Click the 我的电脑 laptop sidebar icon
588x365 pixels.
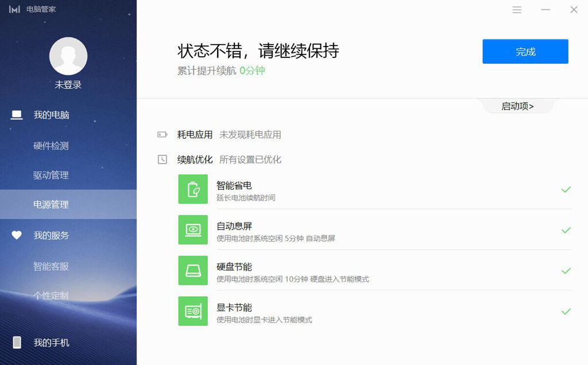point(16,115)
